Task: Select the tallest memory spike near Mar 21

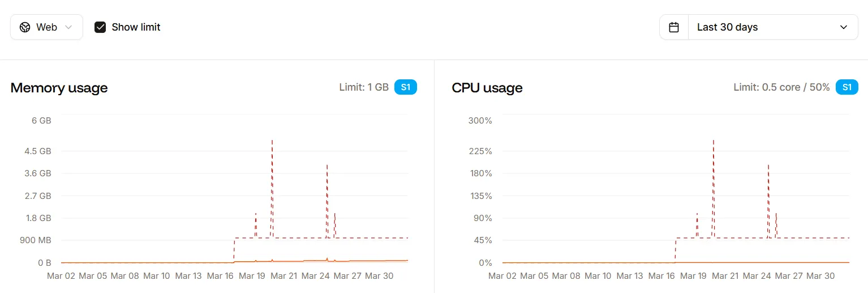Action: pyautogui.click(x=272, y=142)
